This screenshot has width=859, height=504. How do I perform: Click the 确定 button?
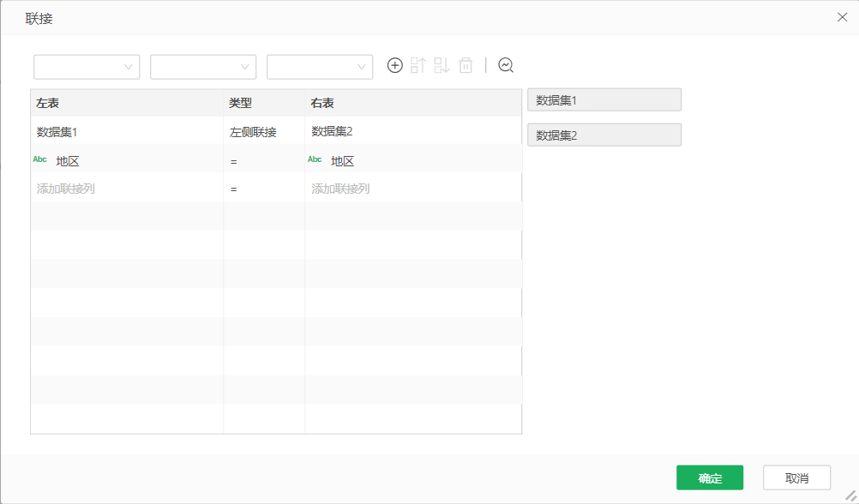click(709, 478)
